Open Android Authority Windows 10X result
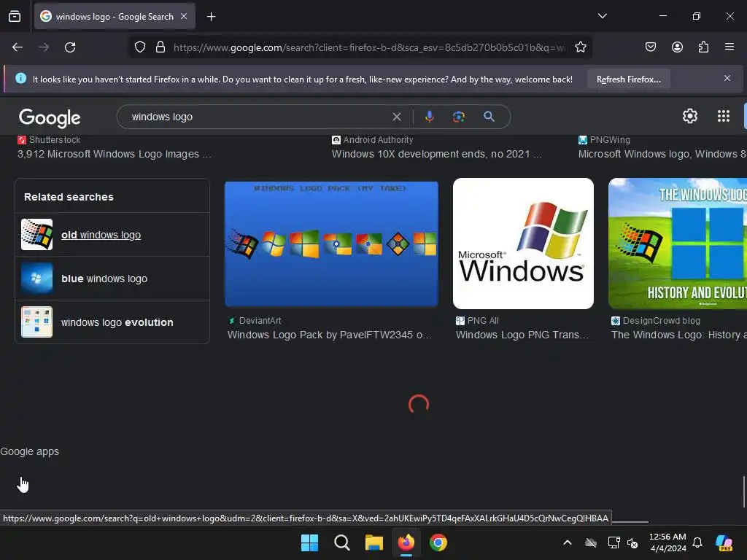747x560 pixels. tap(436, 154)
